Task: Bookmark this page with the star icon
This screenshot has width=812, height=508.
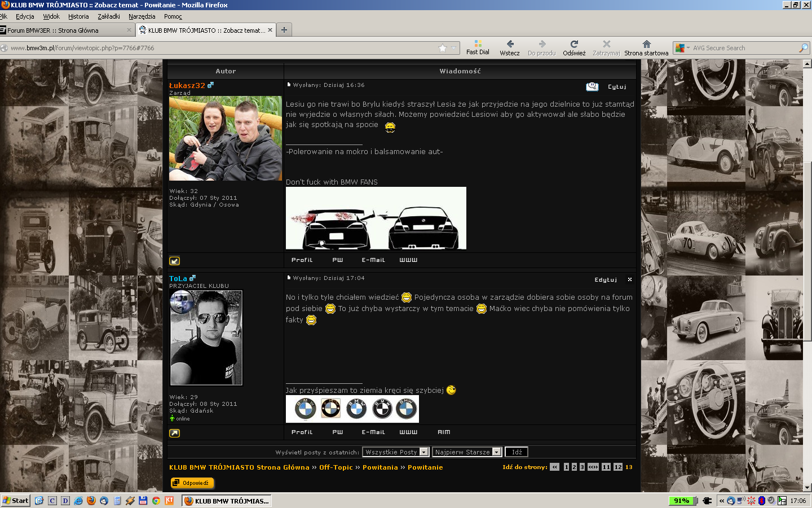Action: 443,48
